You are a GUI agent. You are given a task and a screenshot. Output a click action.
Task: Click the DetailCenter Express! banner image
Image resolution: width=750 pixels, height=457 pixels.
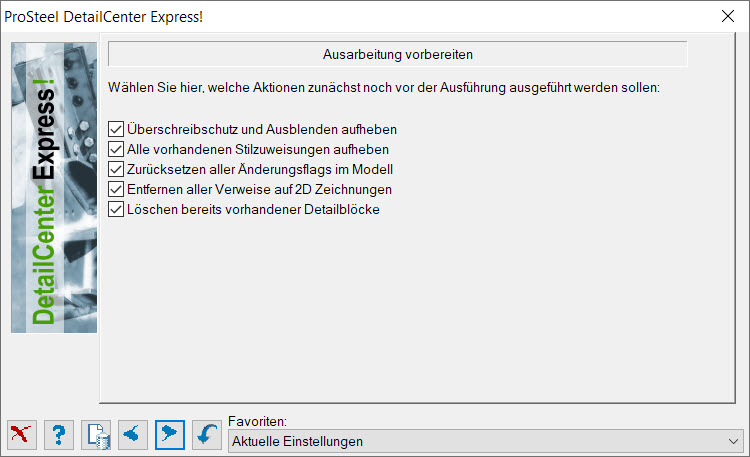click(54, 188)
